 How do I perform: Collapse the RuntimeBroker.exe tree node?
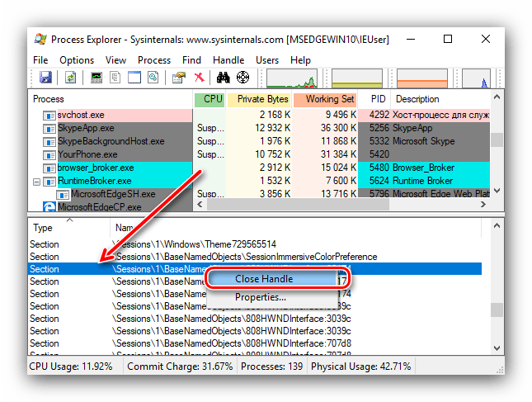point(36,182)
